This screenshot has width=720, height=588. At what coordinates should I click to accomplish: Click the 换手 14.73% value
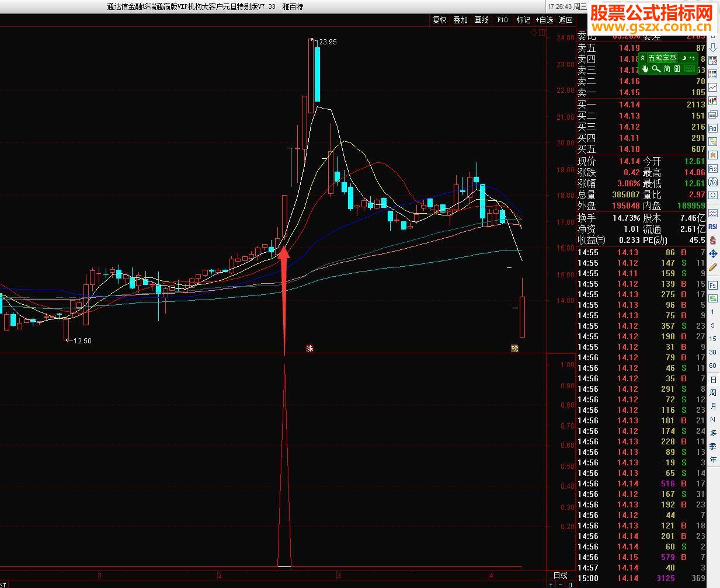point(626,218)
